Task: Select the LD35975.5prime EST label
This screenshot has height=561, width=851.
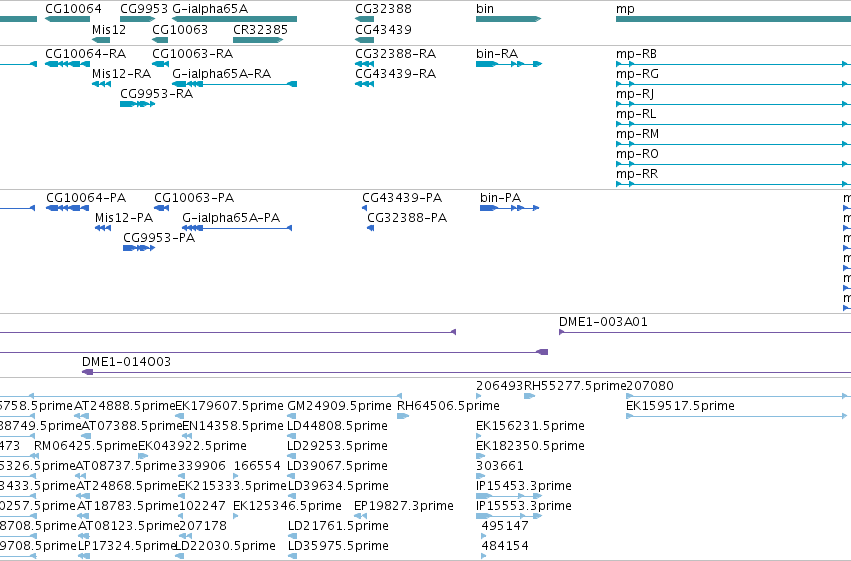Action: [338, 546]
